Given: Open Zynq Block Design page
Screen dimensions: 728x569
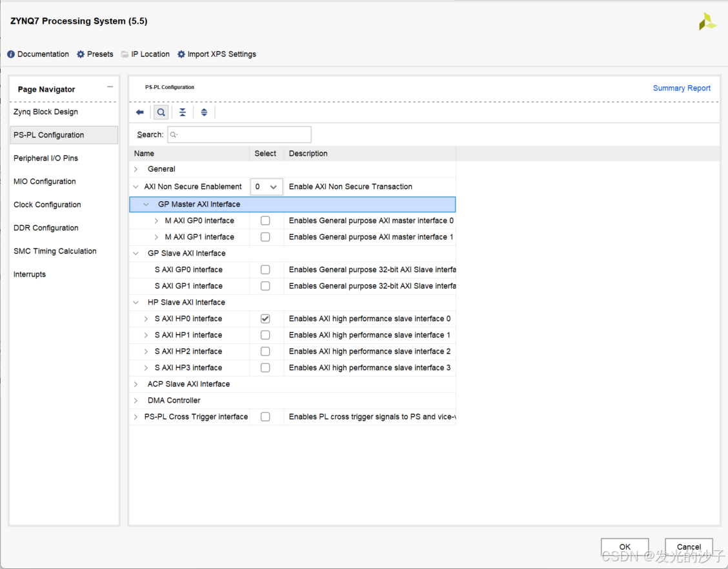Looking at the screenshot, I should pyautogui.click(x=64, y=112).
